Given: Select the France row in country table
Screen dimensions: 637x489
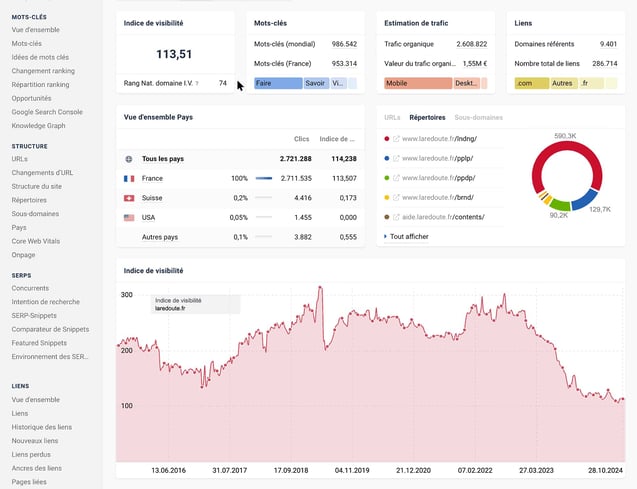Looking at the screenshot, I should [240, 178].
